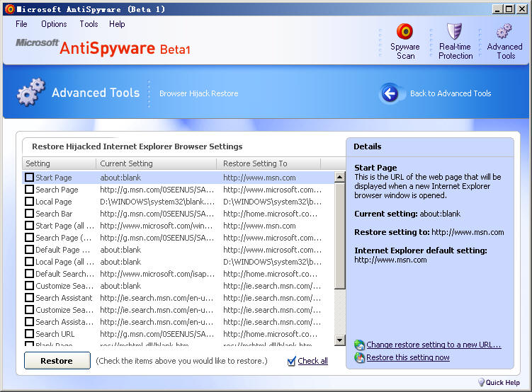
Task: Open Advanced Tools gears icon in the top toolbar
Action: click(x=504, y=31)
